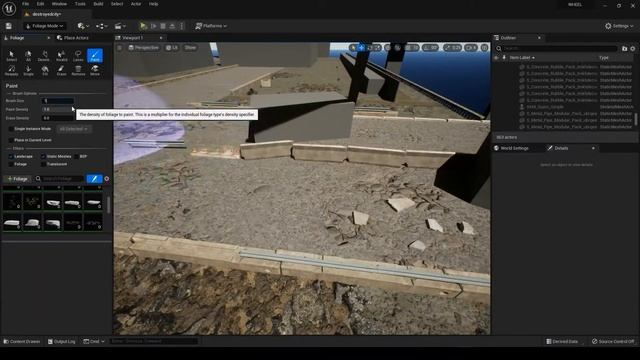
Task: Click the blue edit icon in the foliage palette
Action: [x=94, y=179]
